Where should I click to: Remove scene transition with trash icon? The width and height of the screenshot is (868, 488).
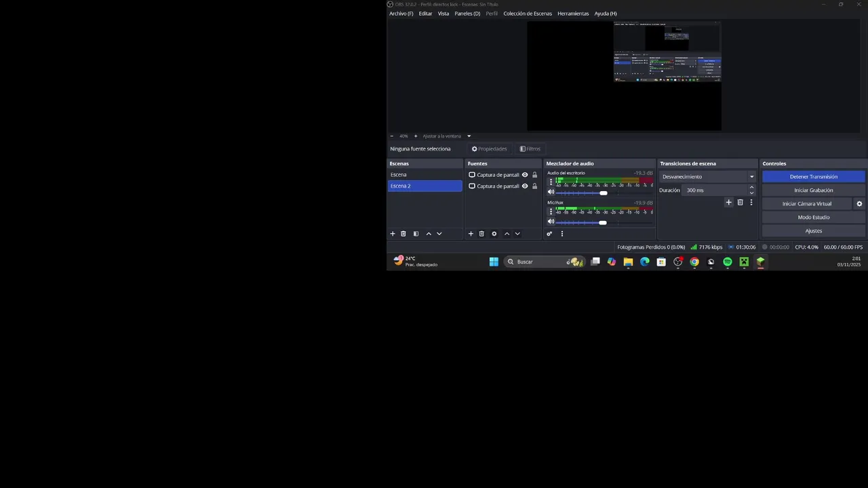pos(740,203)
